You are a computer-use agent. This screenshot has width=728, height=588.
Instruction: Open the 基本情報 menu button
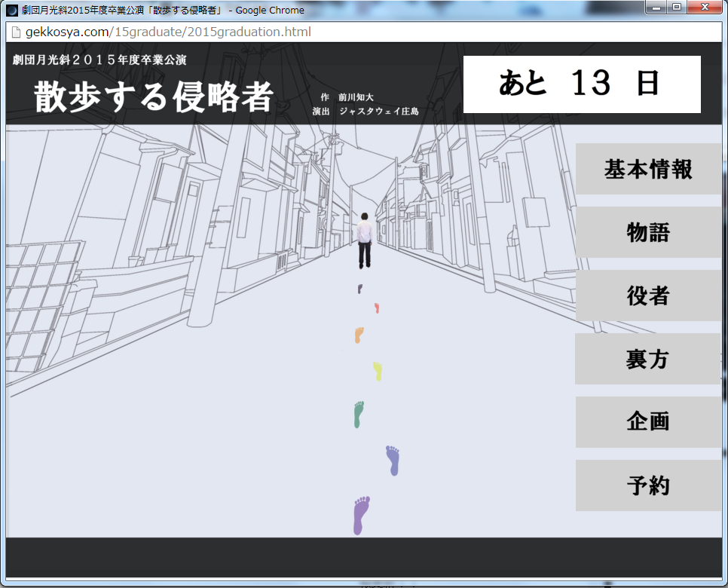(648, 169)
